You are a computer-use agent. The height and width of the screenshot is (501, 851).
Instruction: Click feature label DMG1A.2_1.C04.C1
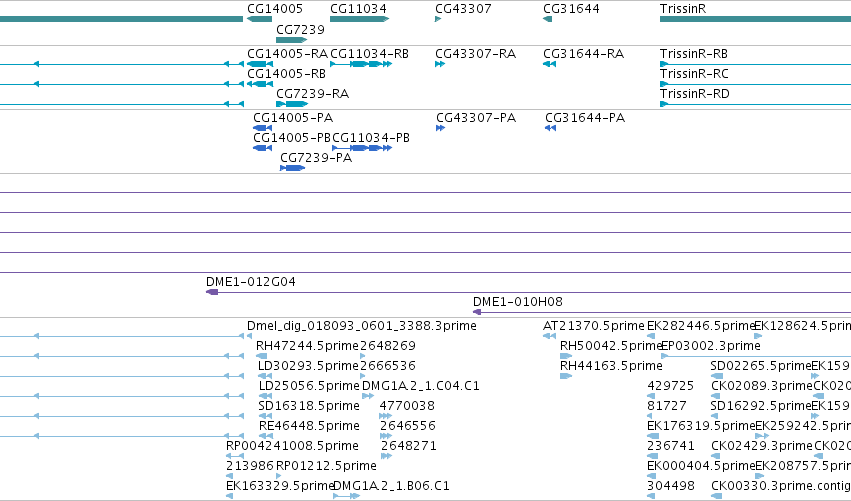pyautogui.click(x=421, y=386)
